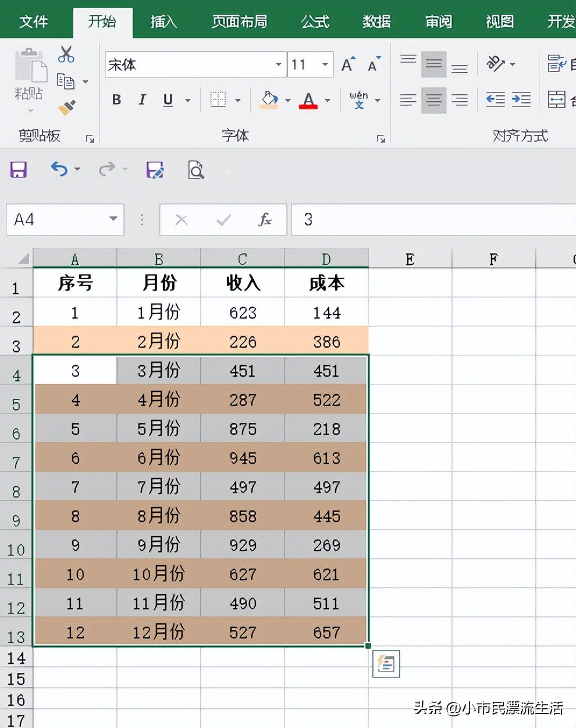Screen dimensions: 576x728
Task: Click the Save As icon with pencil
Action: (x=155, y=170)
